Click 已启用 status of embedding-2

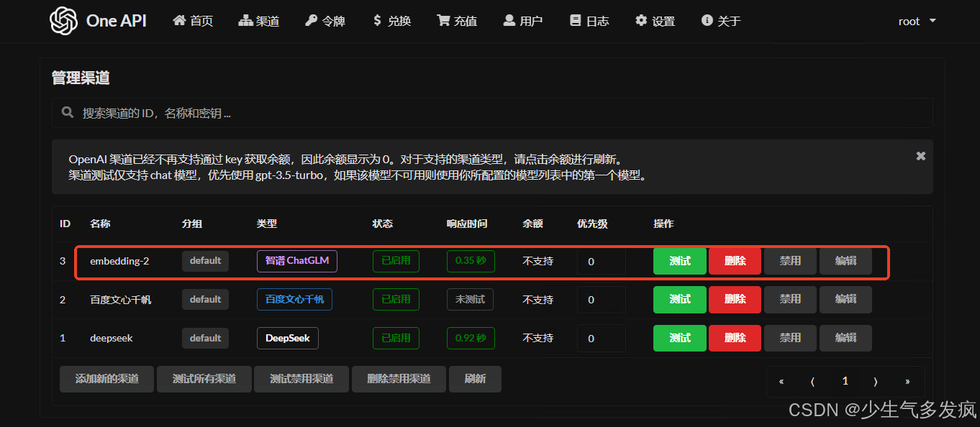pos(396,260)
